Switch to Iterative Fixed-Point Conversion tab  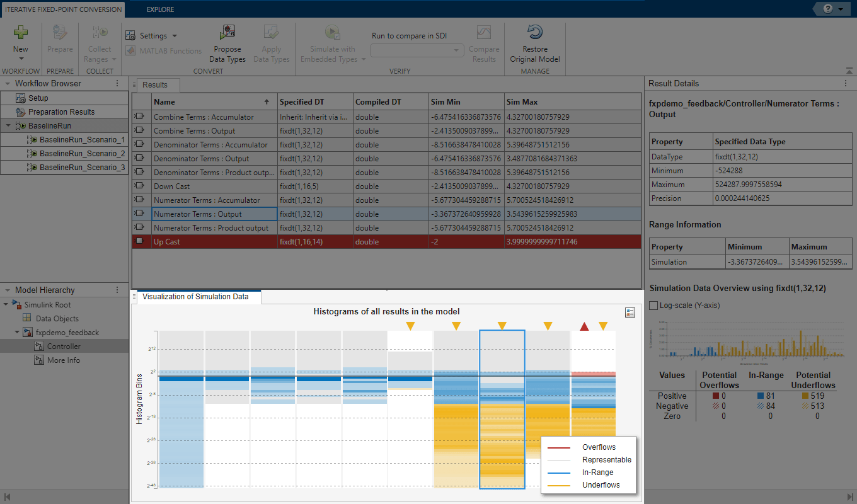pos(62,9)
